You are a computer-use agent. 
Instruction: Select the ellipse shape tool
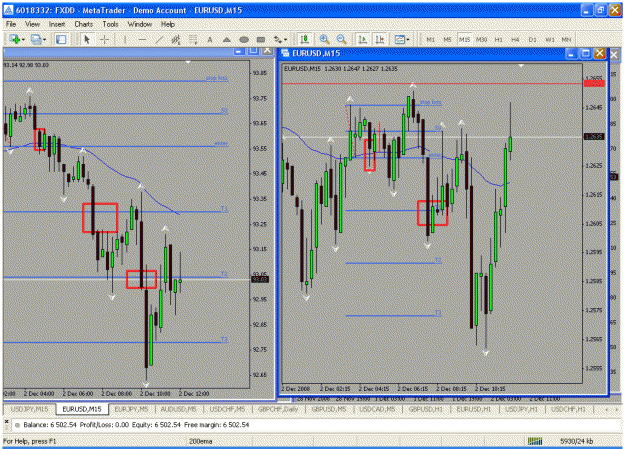pos(244,39)
